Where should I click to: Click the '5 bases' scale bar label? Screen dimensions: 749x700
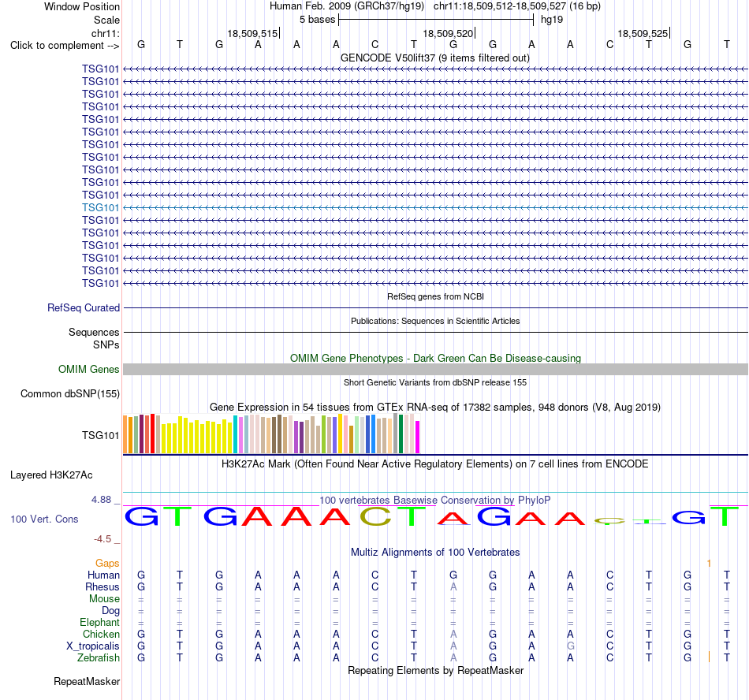(317, 20)
